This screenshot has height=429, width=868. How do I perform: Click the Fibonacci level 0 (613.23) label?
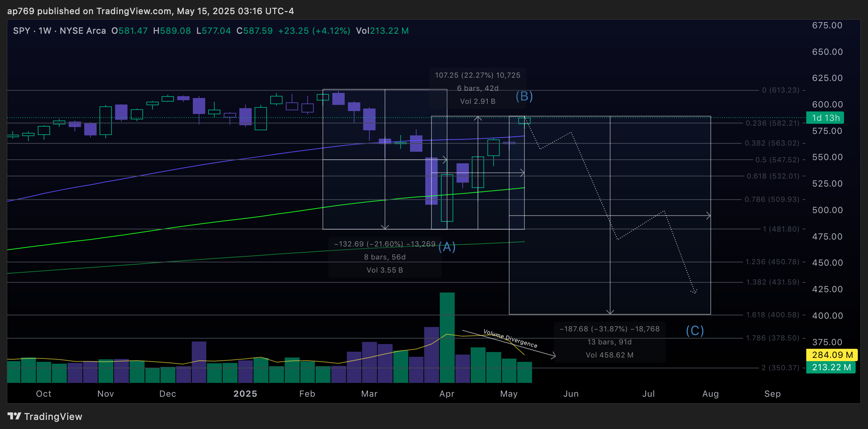780,90
